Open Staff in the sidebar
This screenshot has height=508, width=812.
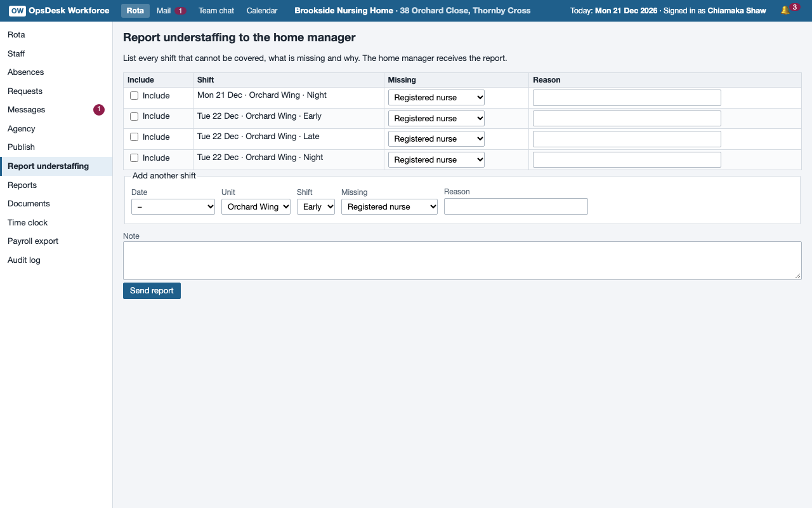tap(56, 54)
